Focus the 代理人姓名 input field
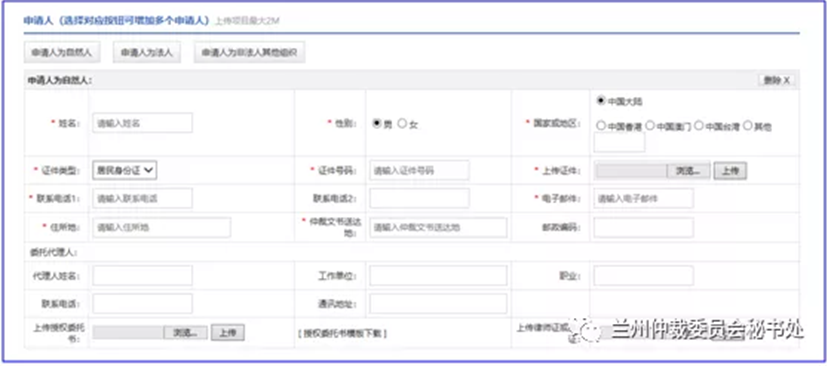This screenshot has width=828, height=366. tap(143, 276)
